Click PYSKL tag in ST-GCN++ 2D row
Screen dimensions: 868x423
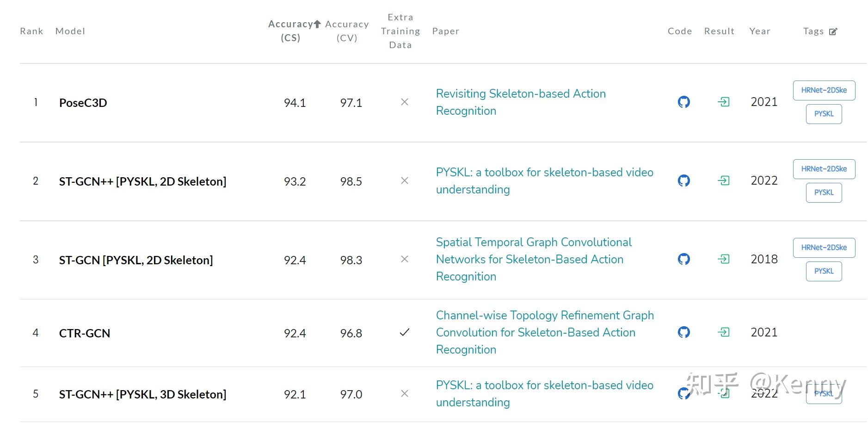coord(824,193)
